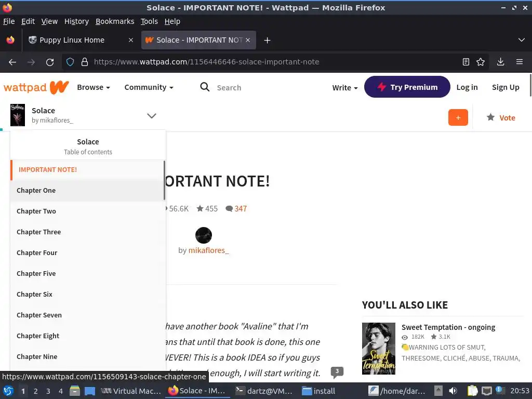Click the author's round avatar image
532x399 pixels.
[204, 235]
